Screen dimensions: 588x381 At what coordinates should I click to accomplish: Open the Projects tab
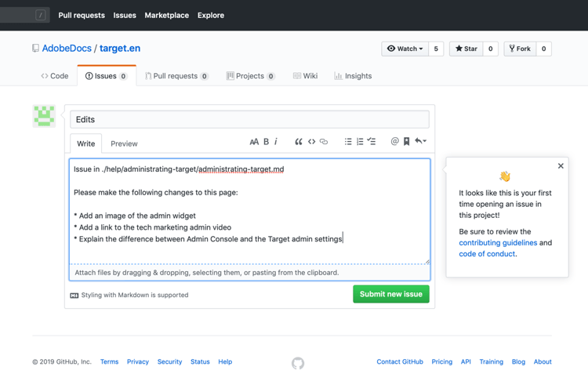click(x=251, y=76)
